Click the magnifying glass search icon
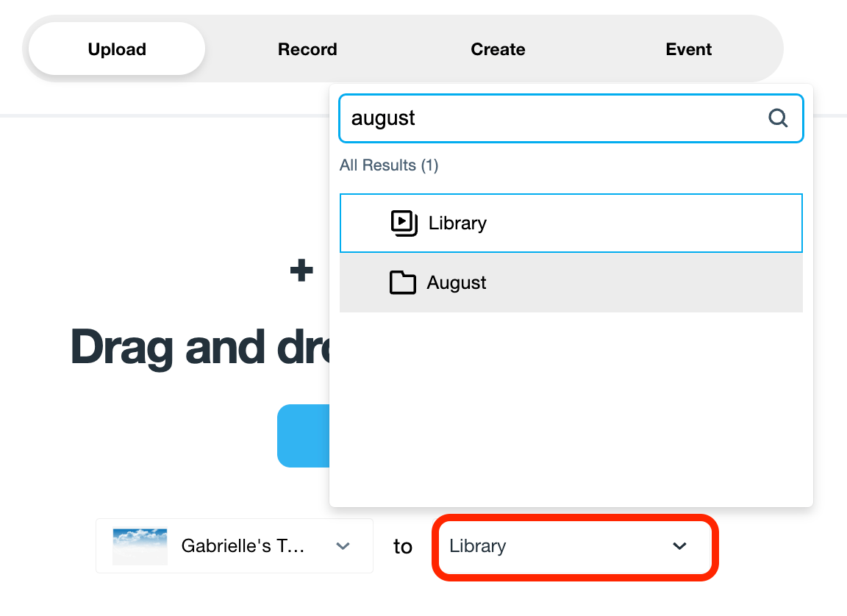This screenshot has height=616, width=847. click(777, 118)
